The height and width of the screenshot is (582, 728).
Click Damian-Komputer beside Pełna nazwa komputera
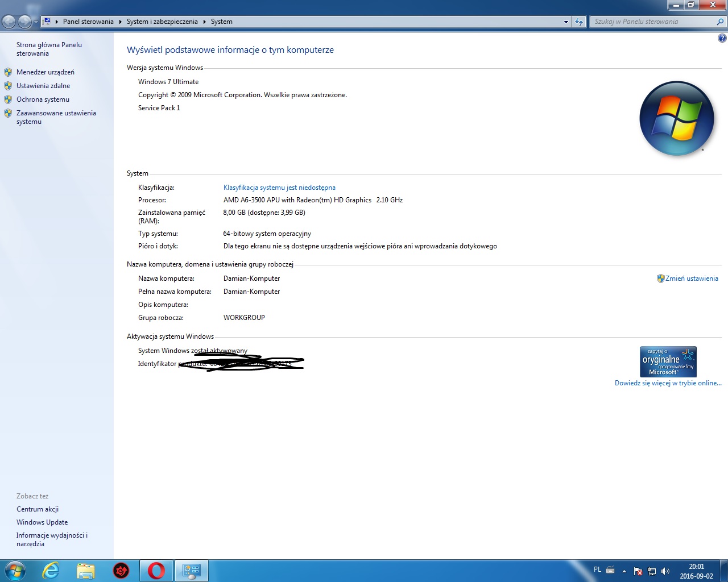coord(252,292)
